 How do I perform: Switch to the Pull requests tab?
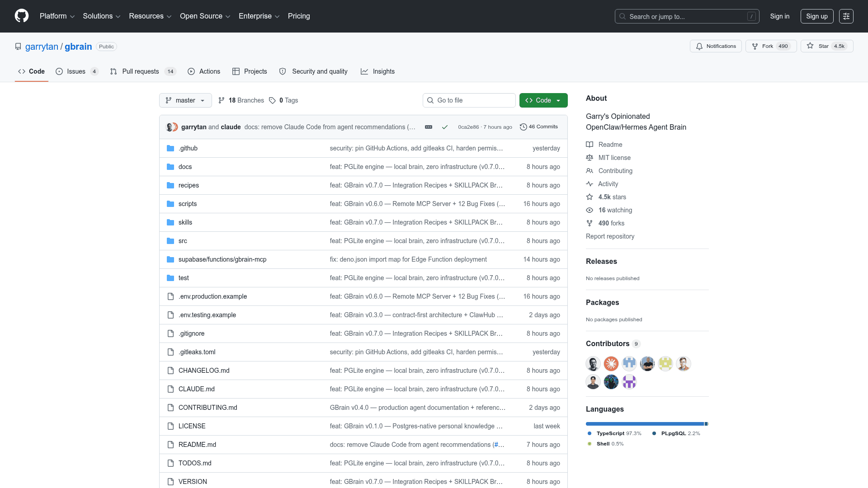[x=141, y=71]
